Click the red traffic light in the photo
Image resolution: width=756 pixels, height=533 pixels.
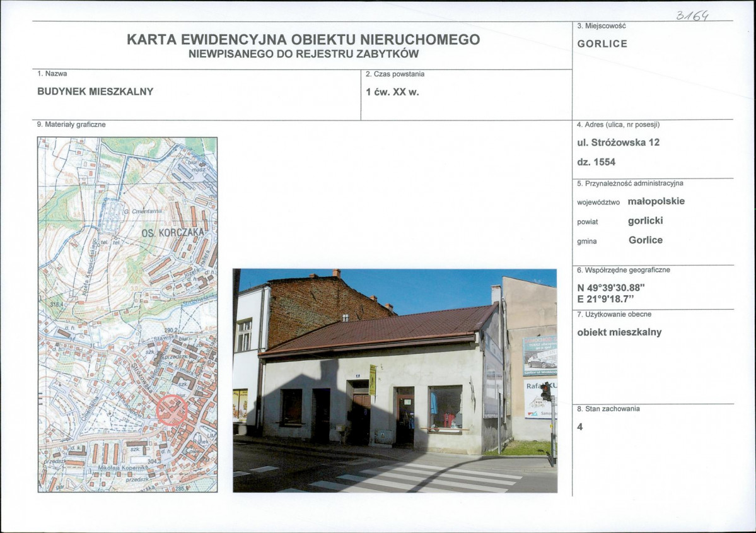pos(545,392)
